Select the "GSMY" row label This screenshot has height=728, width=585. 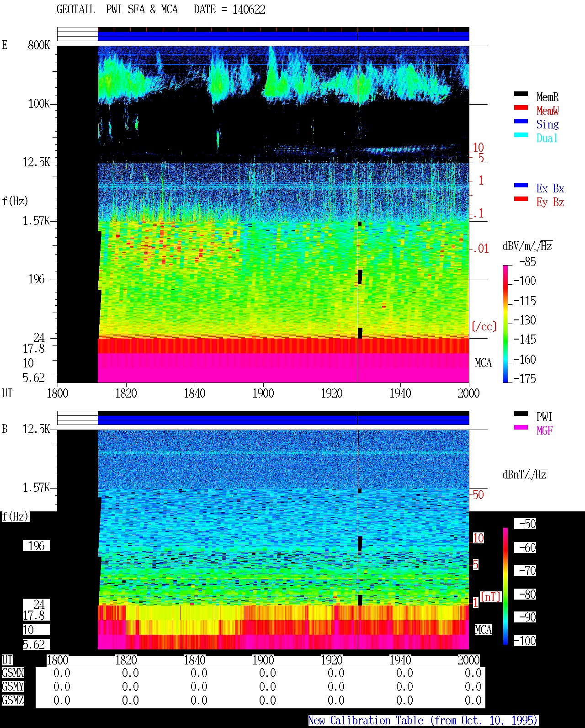click(x=13, y=687)
